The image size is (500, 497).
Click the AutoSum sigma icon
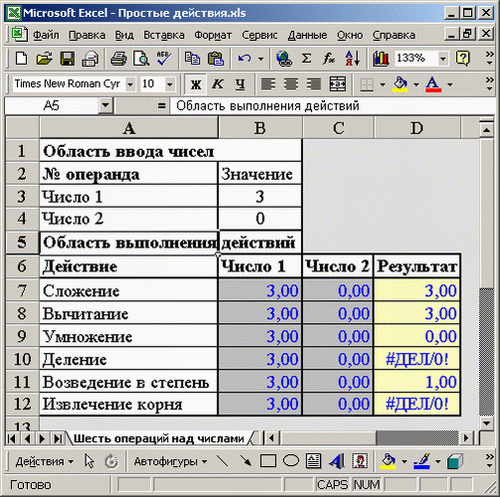[306, 59]
